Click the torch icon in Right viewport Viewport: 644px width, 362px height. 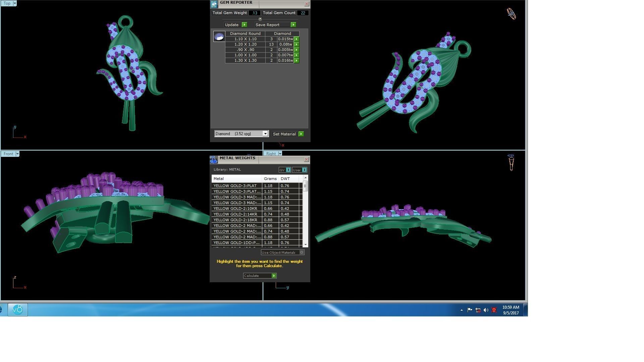click(511, 163)
